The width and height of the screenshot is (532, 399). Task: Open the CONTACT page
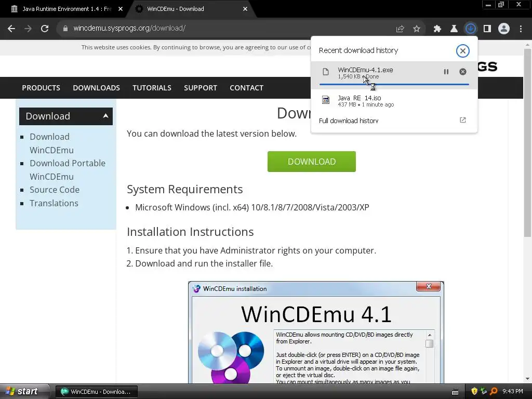click(246, 88)
